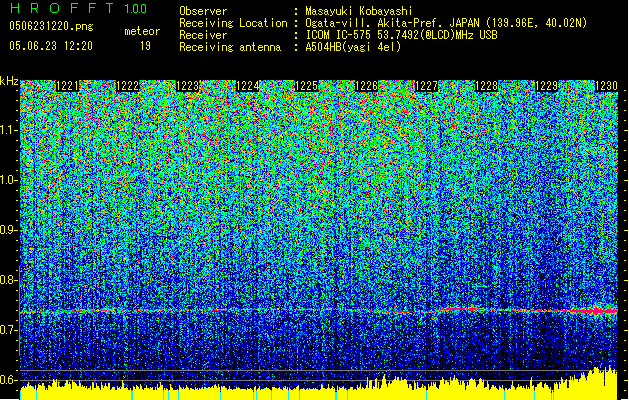This screenshot has width=629, height=400.
Task: Click the 1222 time marker
Action: pyautogui.click(x=127, y=86)
